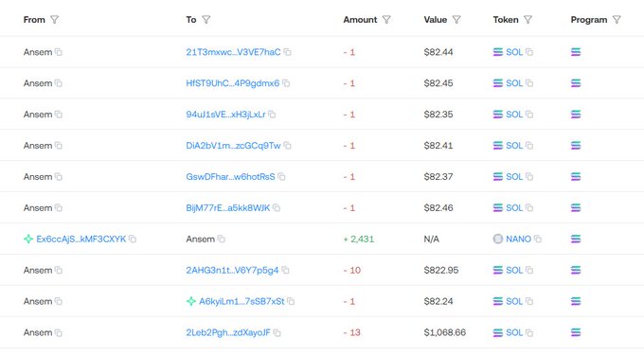Copy address 2AHG3n1t...V6Y7p5g4

coord(285,270)
